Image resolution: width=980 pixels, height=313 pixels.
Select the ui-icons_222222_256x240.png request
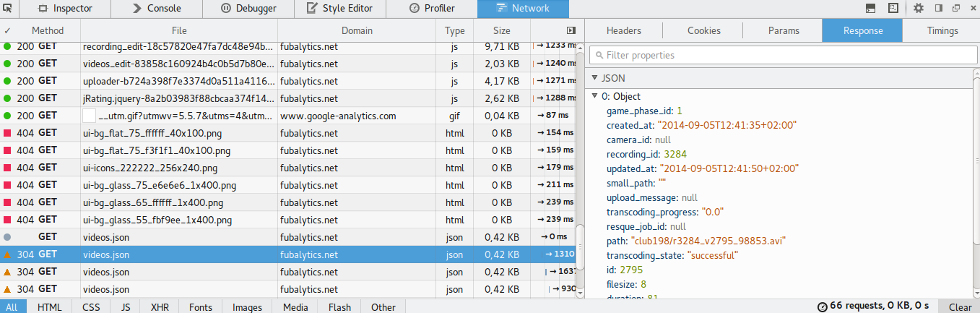[288, 168]
